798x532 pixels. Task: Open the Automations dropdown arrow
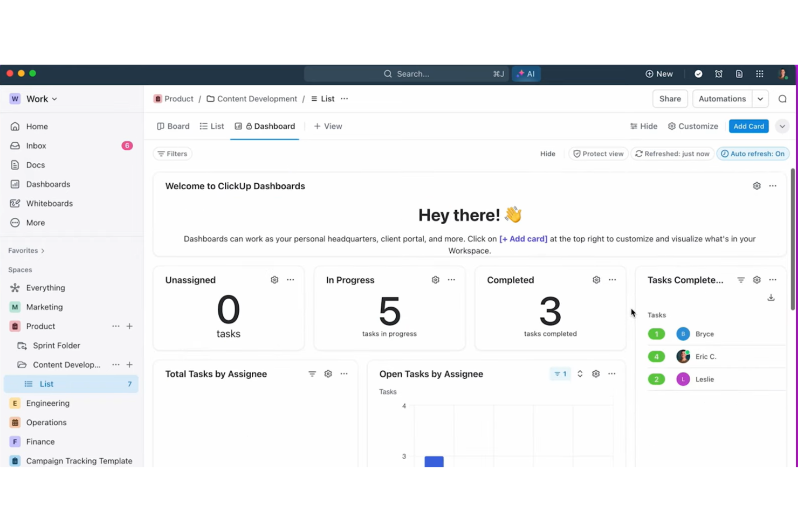[760, 99]
